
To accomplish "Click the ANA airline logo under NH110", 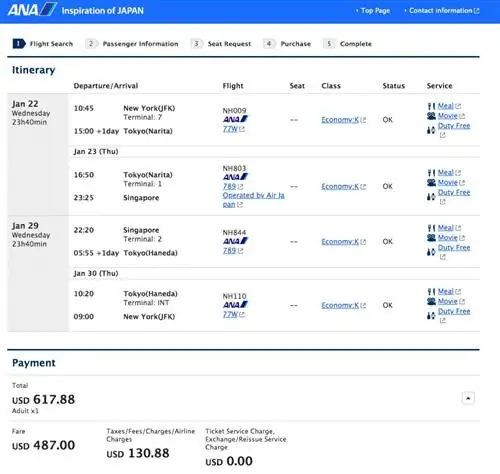I will [235, 305].
